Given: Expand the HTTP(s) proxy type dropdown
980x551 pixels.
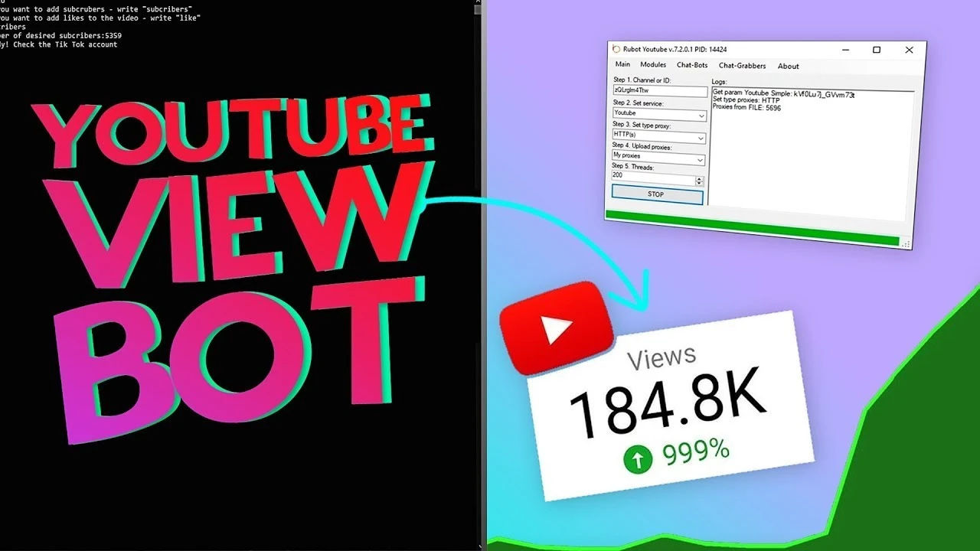Looking at the screenshot, I should (x=701, y=139).
